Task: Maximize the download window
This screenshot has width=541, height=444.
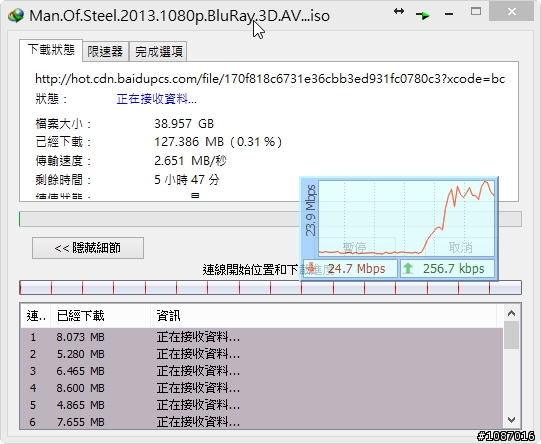Action: pyautogui.click(x=476, y=11)
